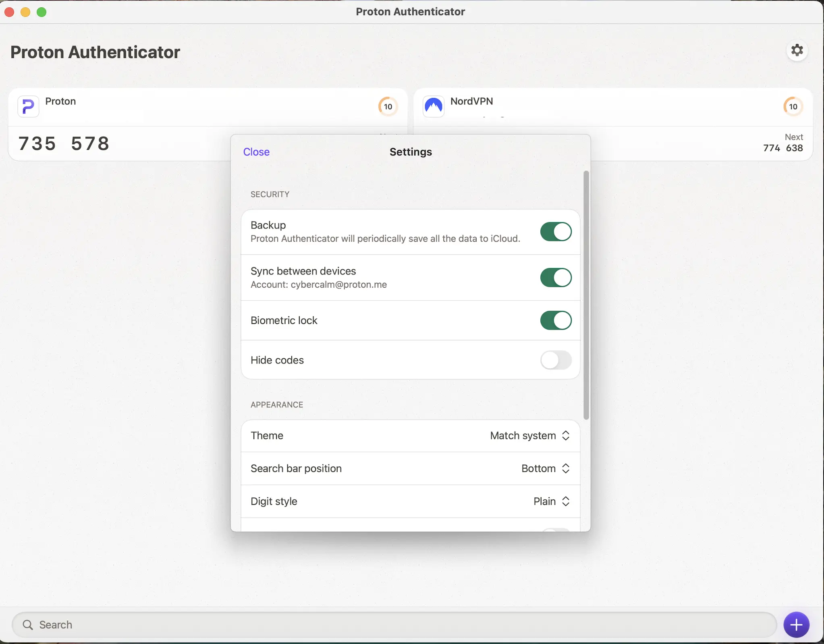The width and height of the screenshot is (824, 644).
Task: Click the NordVPN next code 774 638
Action: coord(782,148)
